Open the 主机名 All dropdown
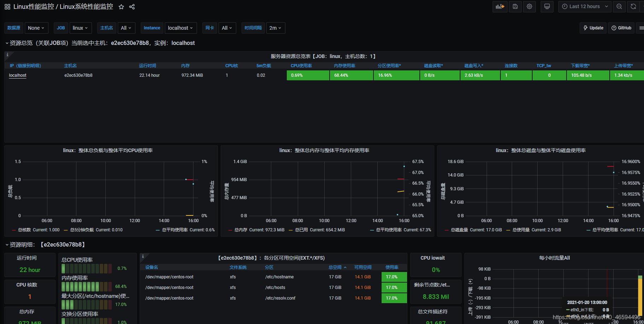Image resolution: width=644 pixels, height=324 pixels. point(126,28)
